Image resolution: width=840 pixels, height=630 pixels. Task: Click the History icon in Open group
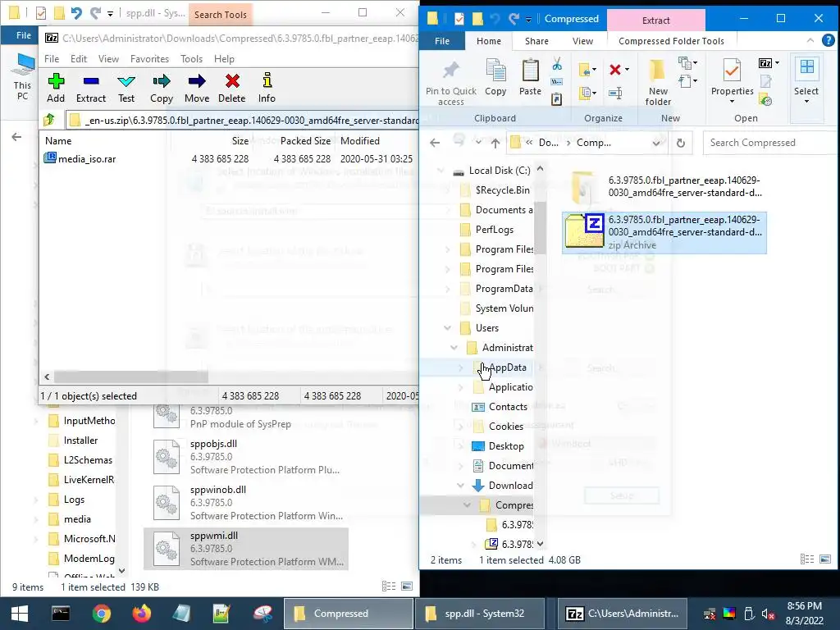click(x=766, y=99)
